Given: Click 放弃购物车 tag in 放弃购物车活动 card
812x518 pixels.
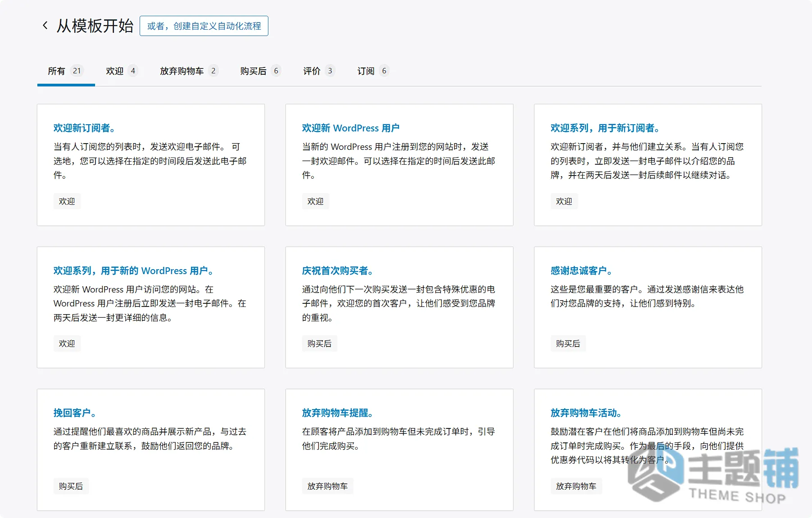Looking at the screenshot, I should coord(576,486).
